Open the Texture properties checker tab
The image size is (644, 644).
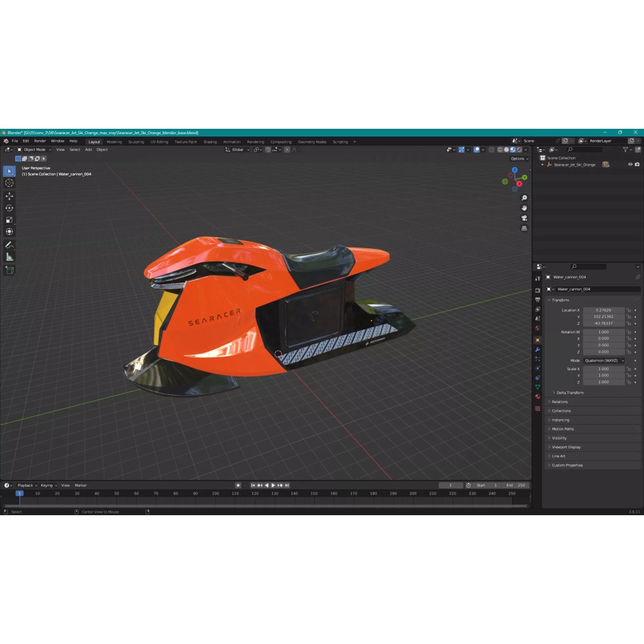tap(538, 408)
